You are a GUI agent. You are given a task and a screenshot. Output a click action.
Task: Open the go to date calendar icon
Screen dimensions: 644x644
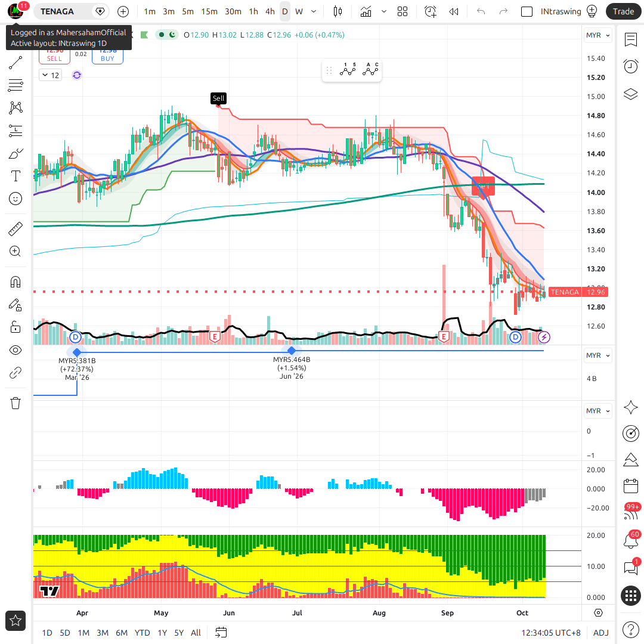pyautogui.click(x=221, y=633)
